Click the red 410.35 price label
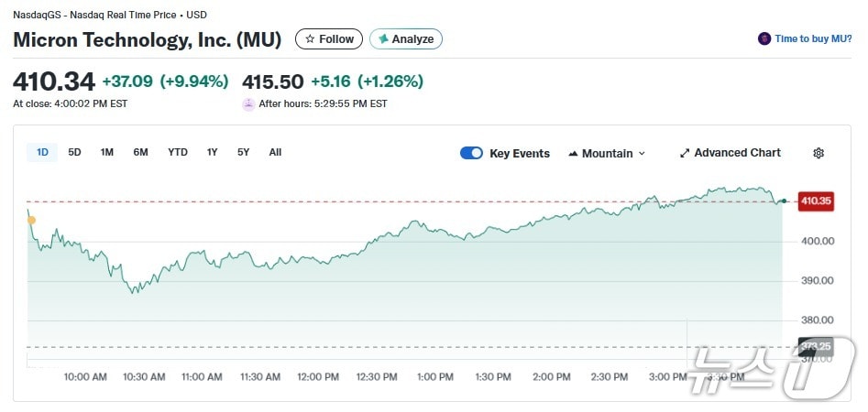Screen dimensions: 868x412 coord(815,201)
